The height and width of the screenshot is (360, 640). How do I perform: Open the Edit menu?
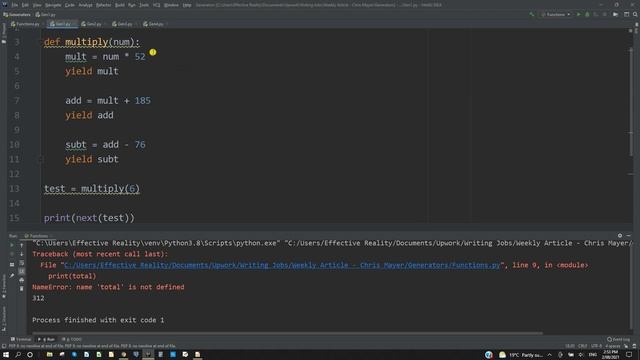[25, 5]
